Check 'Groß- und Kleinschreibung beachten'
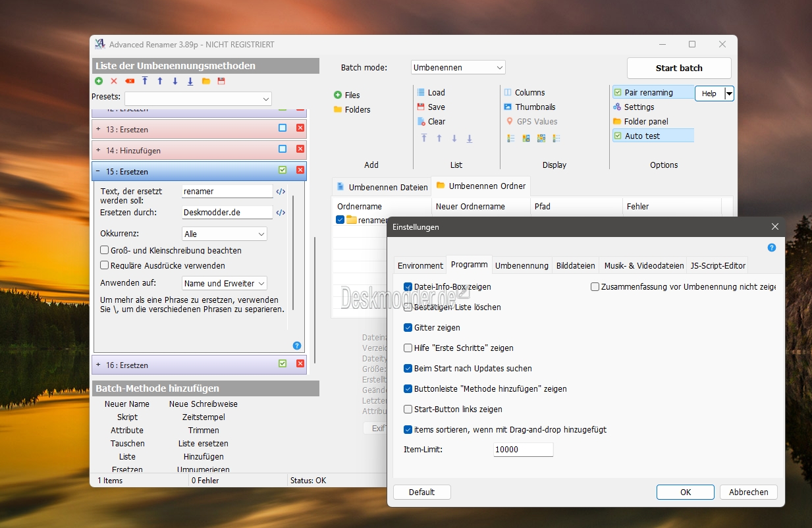Image resolution: width=812 pixels, height=528 pixels. [x=104, y=250]
